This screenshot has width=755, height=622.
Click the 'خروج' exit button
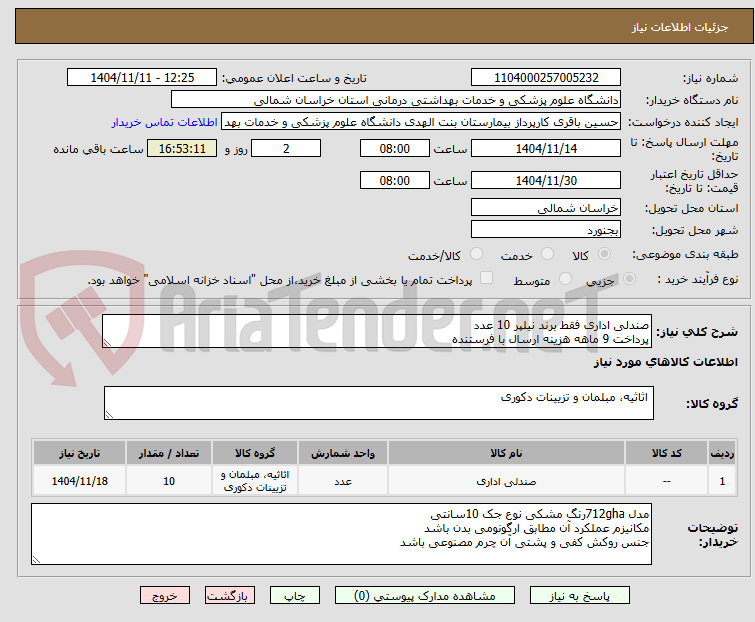point(165,596)
